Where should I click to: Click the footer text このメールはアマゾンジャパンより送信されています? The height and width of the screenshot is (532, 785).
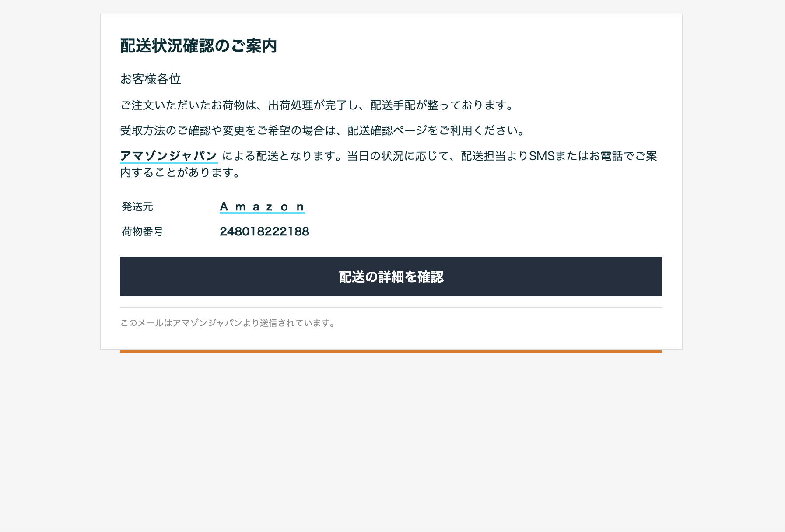(x=228, y=323)
